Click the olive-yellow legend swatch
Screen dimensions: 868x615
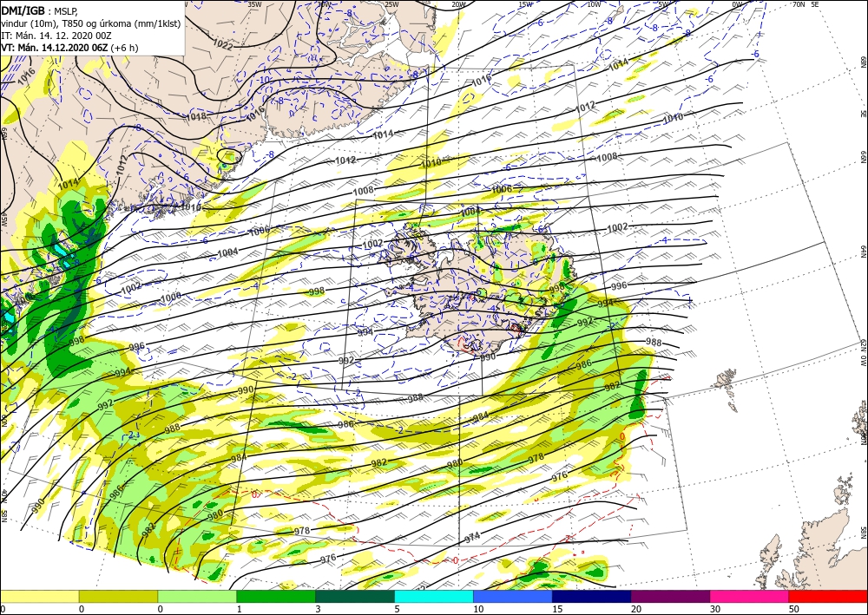click(x=118, y=596)
